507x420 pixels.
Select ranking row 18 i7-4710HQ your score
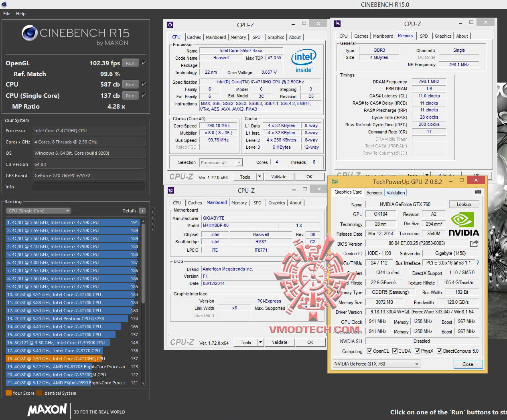[72, 359]
